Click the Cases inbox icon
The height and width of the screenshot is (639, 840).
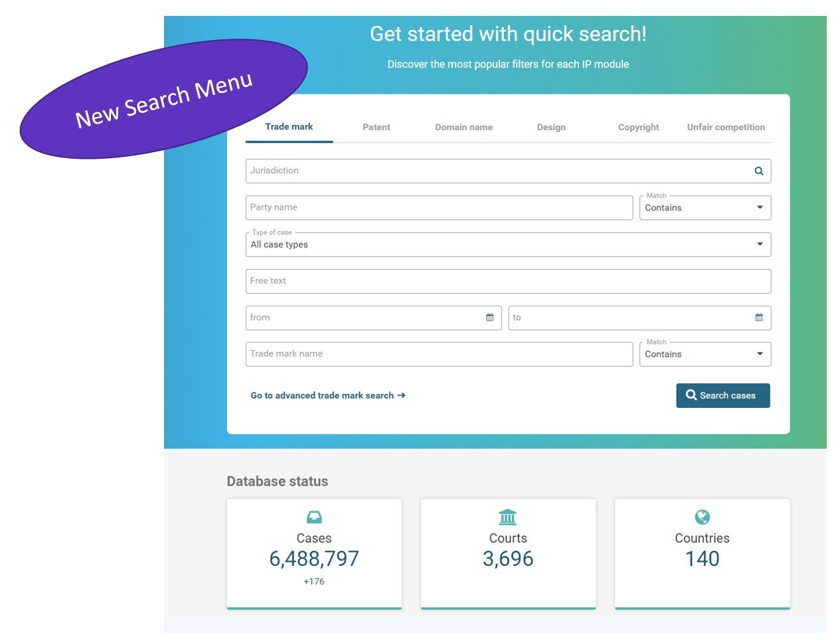314,517
